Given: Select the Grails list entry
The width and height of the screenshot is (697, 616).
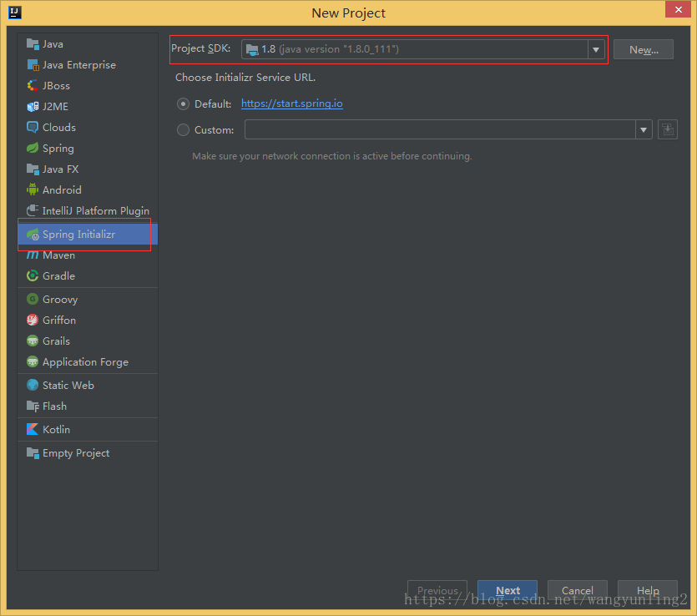Looking at the screenshot, I should tap(88, 341).
